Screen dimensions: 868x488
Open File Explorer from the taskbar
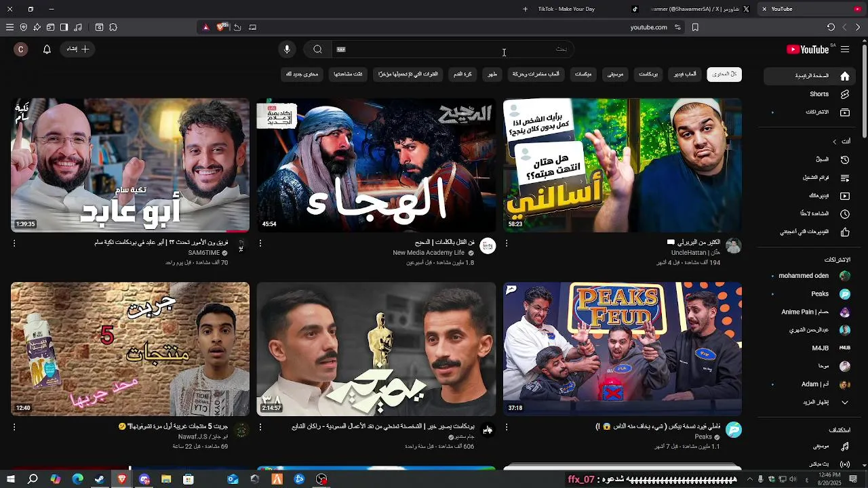tap(166, 479)
